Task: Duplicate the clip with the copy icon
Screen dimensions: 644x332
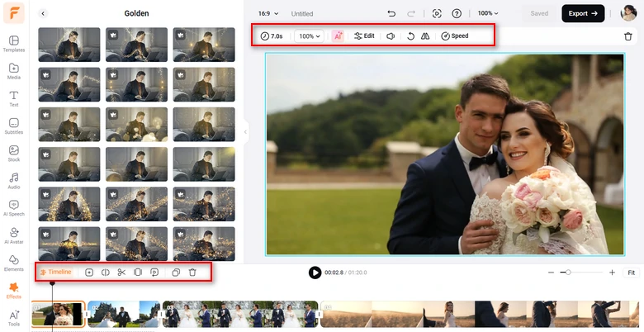Action: [176, 272]
